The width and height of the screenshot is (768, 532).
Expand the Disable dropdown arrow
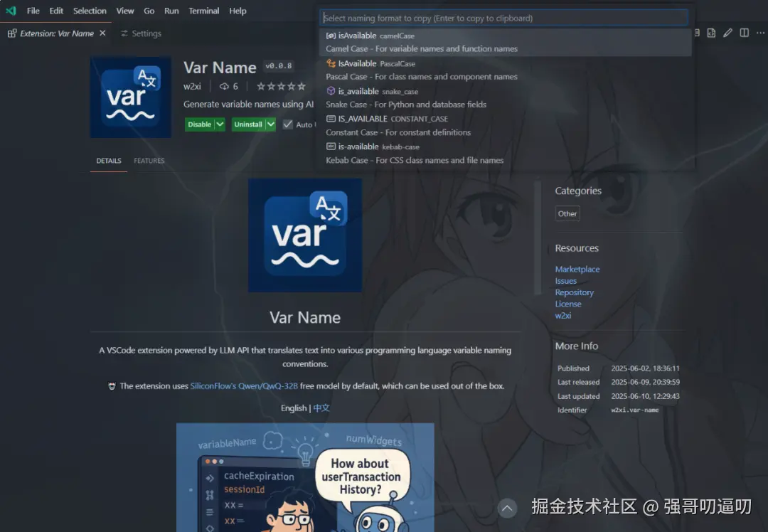point(220,124)
